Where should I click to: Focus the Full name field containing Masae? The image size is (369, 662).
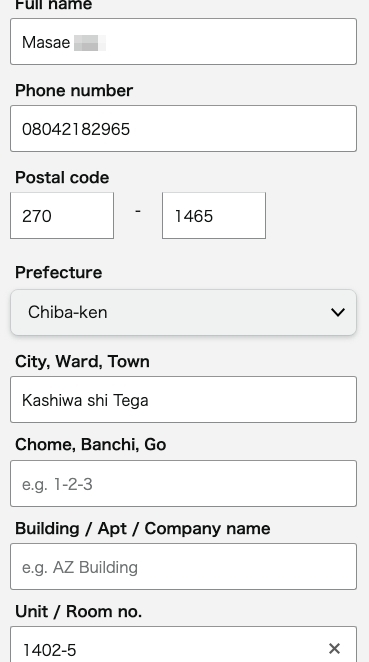pyautogui.click(x=183, y=41)
